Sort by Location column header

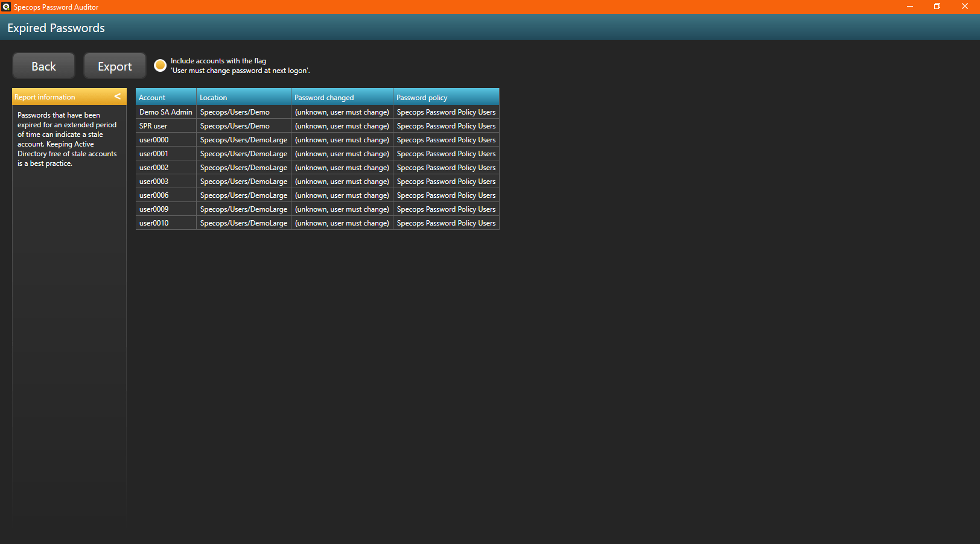click(x=243, y=97)
